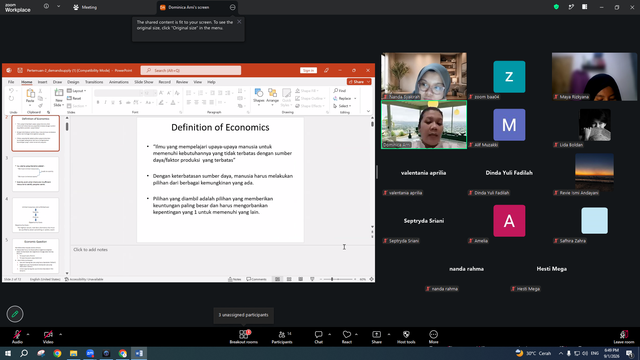
Task: Select slide 3 thumbnail in slide panel
Action: point(36,174)
